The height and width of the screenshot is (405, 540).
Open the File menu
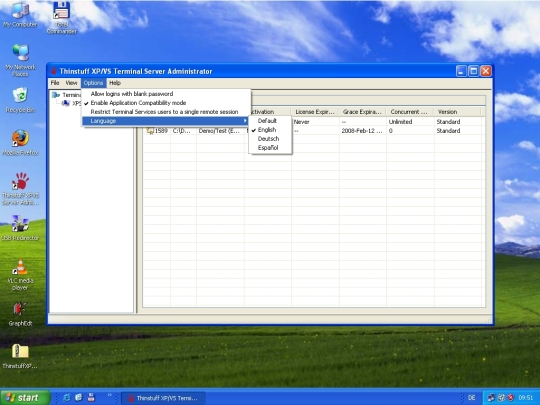pyautogui.click(x=55, y=83)
